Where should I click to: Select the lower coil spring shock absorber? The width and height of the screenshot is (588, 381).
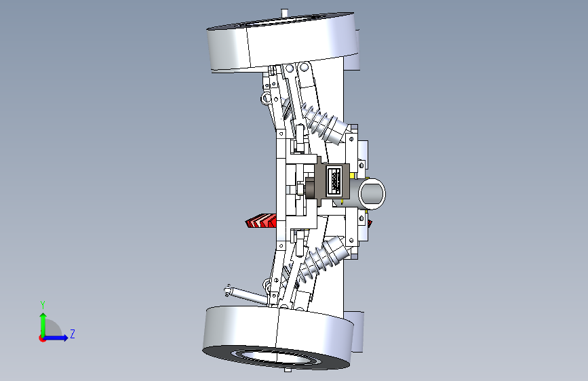click(x=324, y=260)
